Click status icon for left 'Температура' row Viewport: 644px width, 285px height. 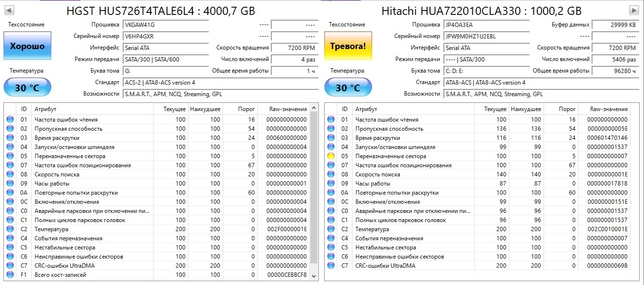pyautogui.click(x=10, y=229)
